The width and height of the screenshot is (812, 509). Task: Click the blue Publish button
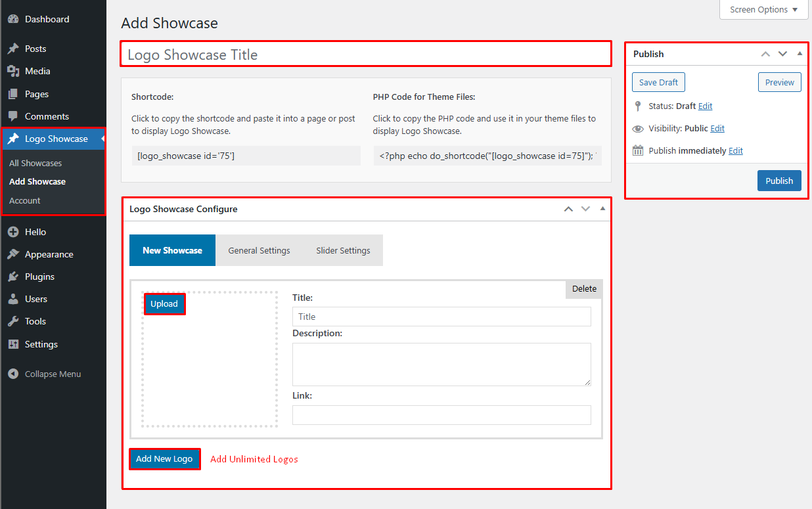(x=779, y=181)
